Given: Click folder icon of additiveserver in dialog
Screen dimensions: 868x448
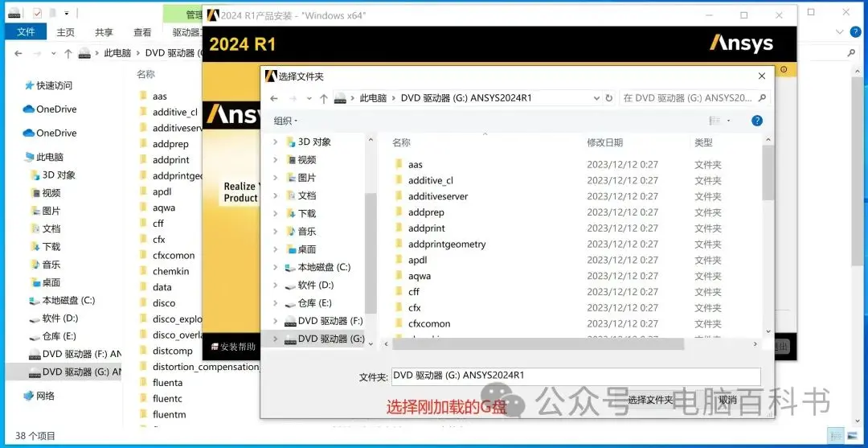Looking at the screenshot, I should (398, 196).
